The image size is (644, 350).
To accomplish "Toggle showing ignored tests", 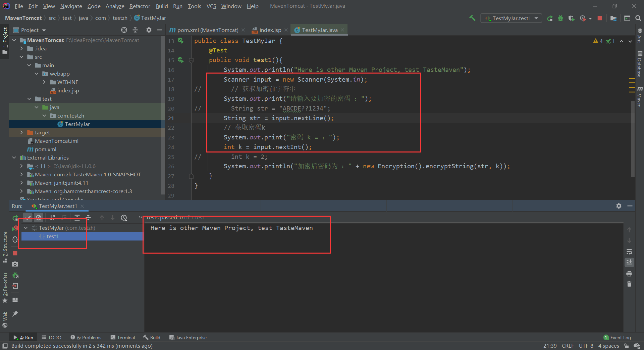I will click(39, 218).
